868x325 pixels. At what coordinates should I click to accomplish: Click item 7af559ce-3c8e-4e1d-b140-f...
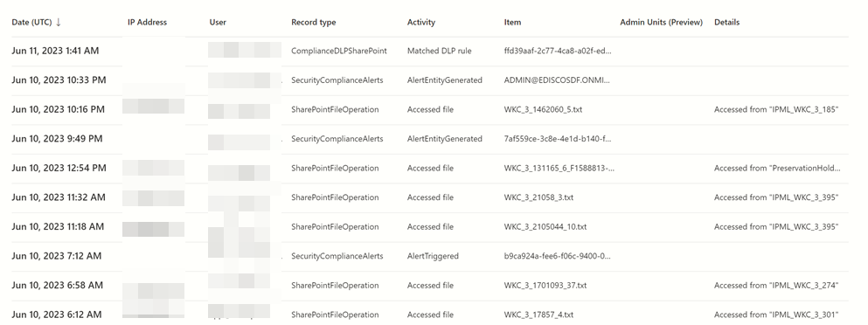(558, 139)
